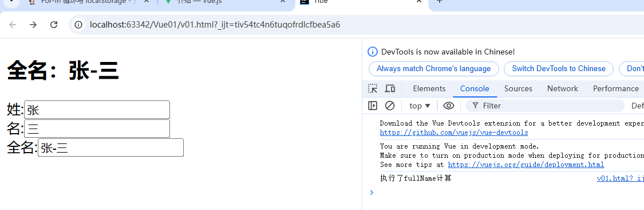Click the info icon in DevTools notice
644x210 pixels.
[373, 52]
